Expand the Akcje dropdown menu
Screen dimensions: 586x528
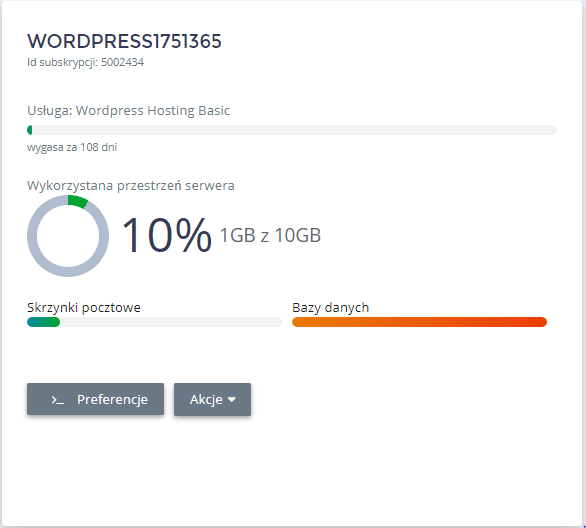tap(212, 399)
